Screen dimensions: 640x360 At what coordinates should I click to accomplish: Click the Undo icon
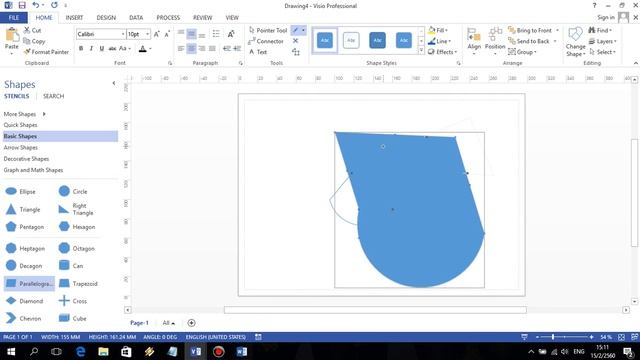(36, 5)
